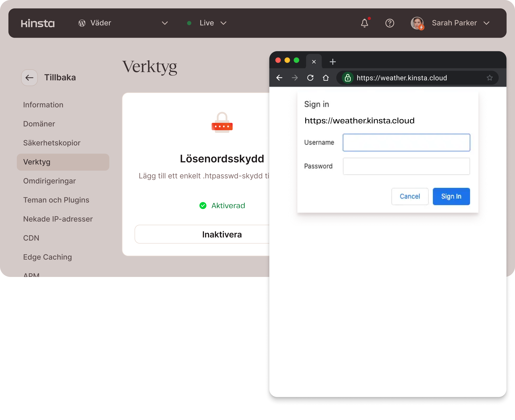The height and width of the screenshot is (420, 515).
Task: Click the browser back arrow
Action: [x=279, y=78]
